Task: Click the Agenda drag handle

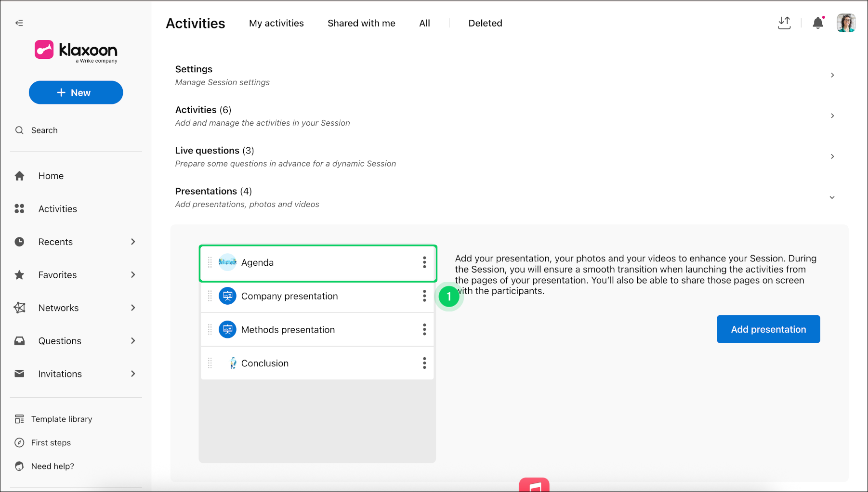Action: pos(210,262)
